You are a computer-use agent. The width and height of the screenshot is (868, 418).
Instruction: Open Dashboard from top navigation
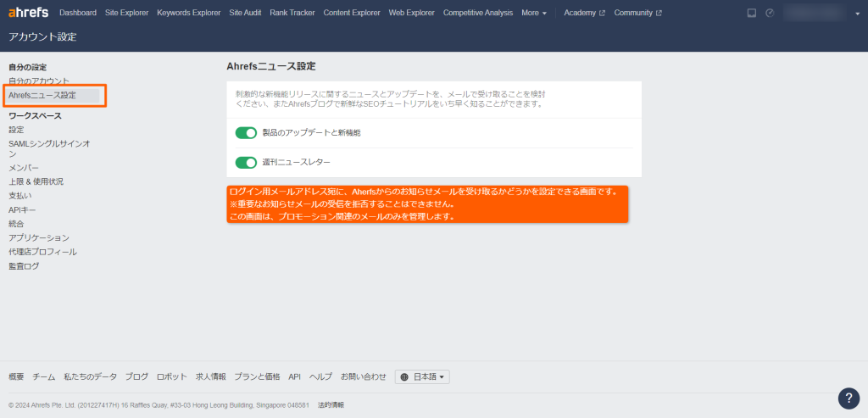(77, 13)
